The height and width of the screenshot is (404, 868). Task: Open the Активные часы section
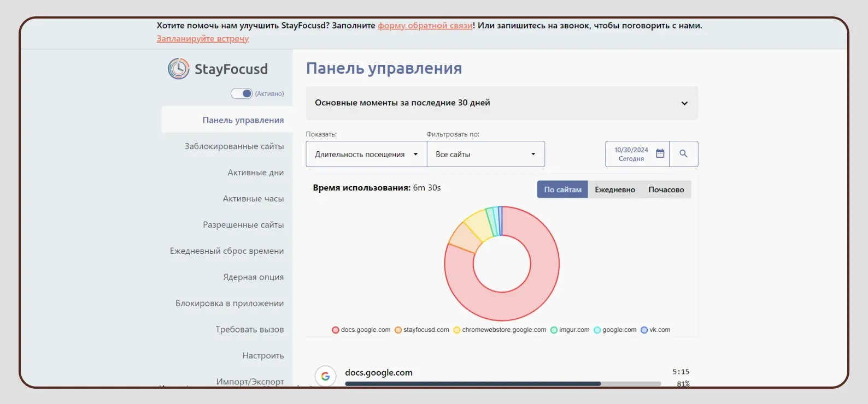pyautogui.click(x=253, y=199)
